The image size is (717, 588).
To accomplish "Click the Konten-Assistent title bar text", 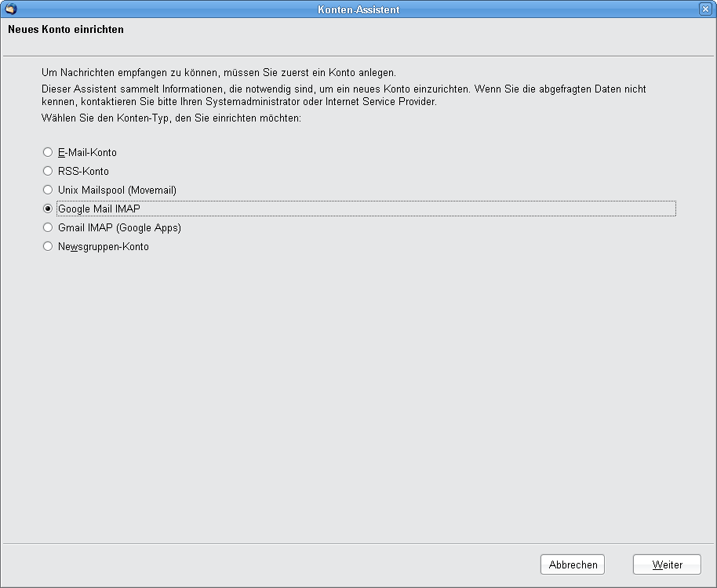I will [x=358, y=9].
